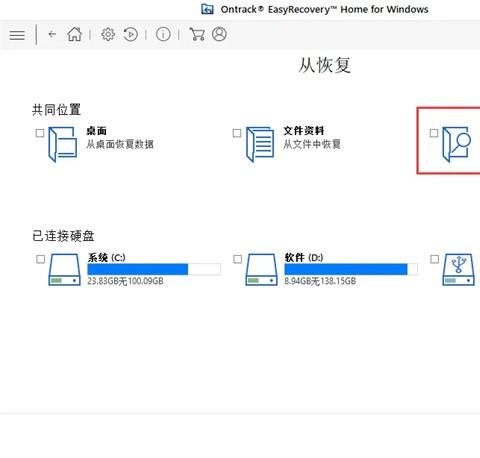Select the 软件 (D:) drive checkbox
480x458 pixels.
click(x=237, y=259)
